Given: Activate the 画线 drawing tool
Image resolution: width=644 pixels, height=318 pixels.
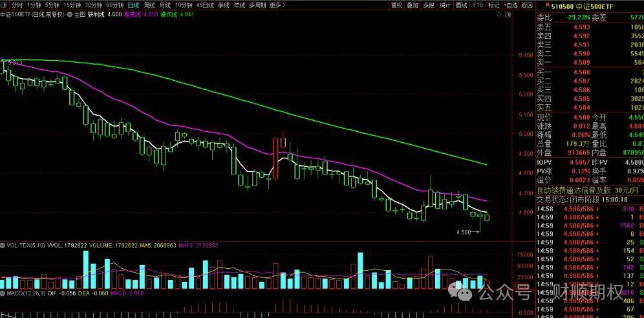Looking at the screenshot, I should pos(462,5).
